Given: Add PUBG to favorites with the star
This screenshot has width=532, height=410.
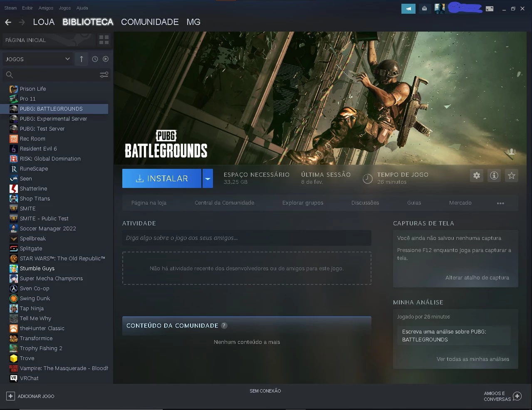Looking at the screenshot, I should pos(512,176).
